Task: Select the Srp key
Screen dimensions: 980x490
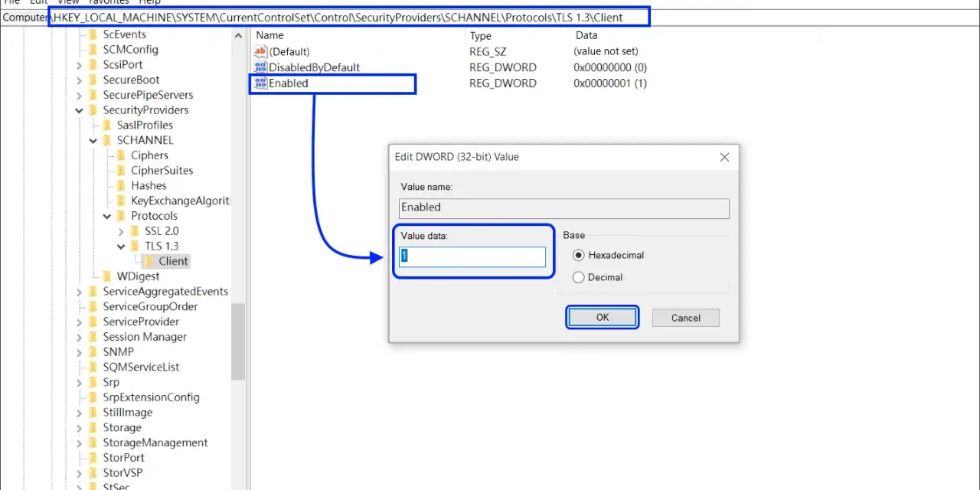Action: pos(111,382)
